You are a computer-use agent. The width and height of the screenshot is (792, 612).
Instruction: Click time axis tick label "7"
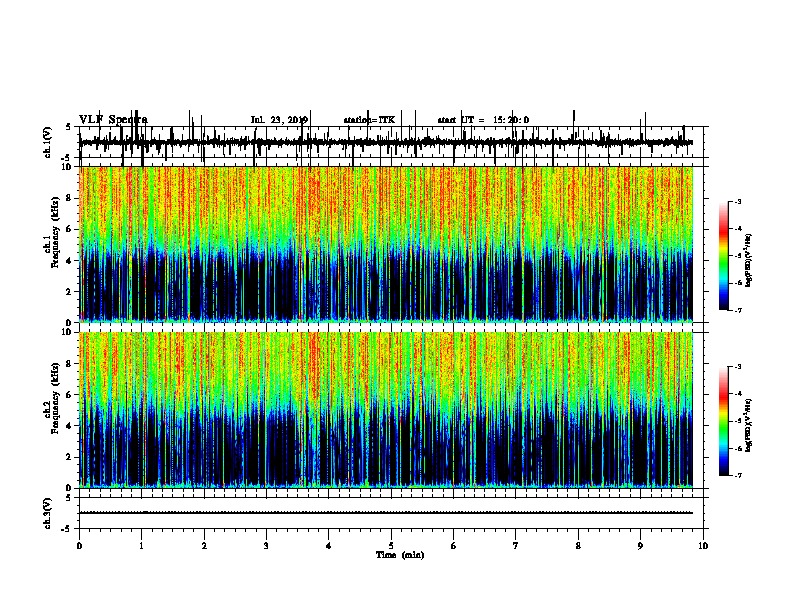coord(516,545)
